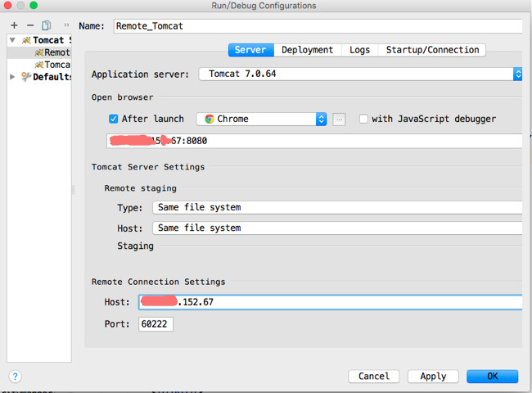
Task: Click the Cancel button
Action: click(x=374, y=376)
